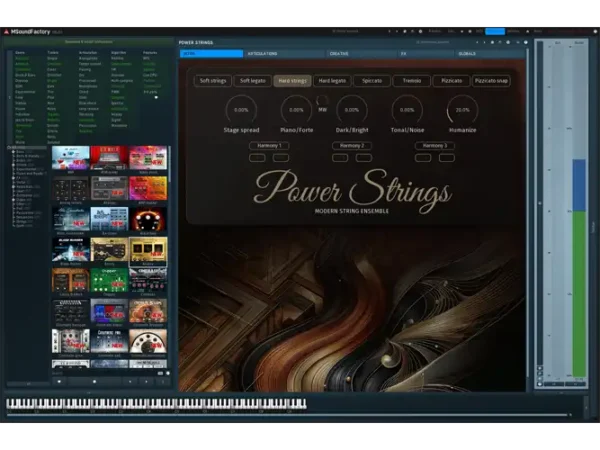Select the Hard legato articulation
600x450 pixels.
click(x=332, y=81)
